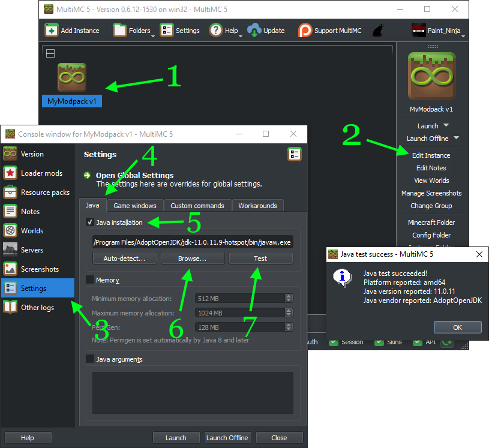Toggle the Java installation checkbox
Viewport: 489px width, 448px height.
point(90,223)
